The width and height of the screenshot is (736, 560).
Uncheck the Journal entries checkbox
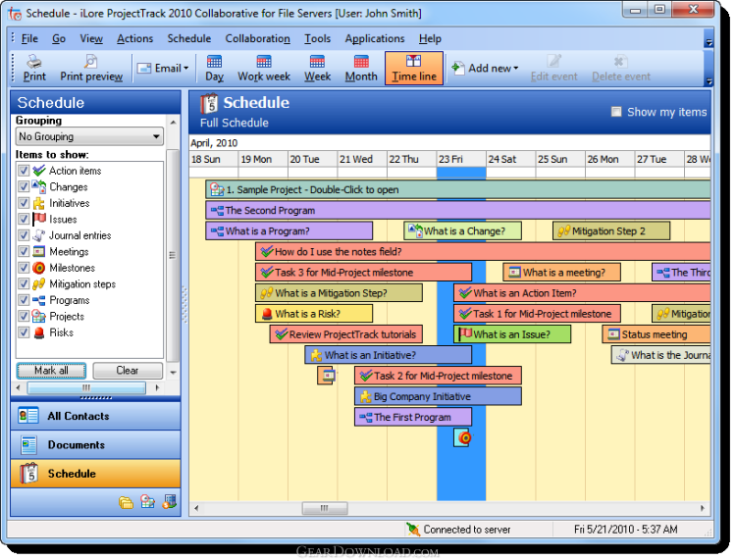(x=24, y=235)
